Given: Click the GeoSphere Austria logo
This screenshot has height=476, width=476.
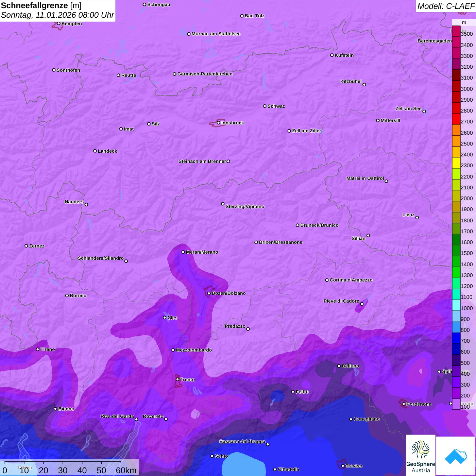Looking at the screenshot, I should click(x=421, y=456).
